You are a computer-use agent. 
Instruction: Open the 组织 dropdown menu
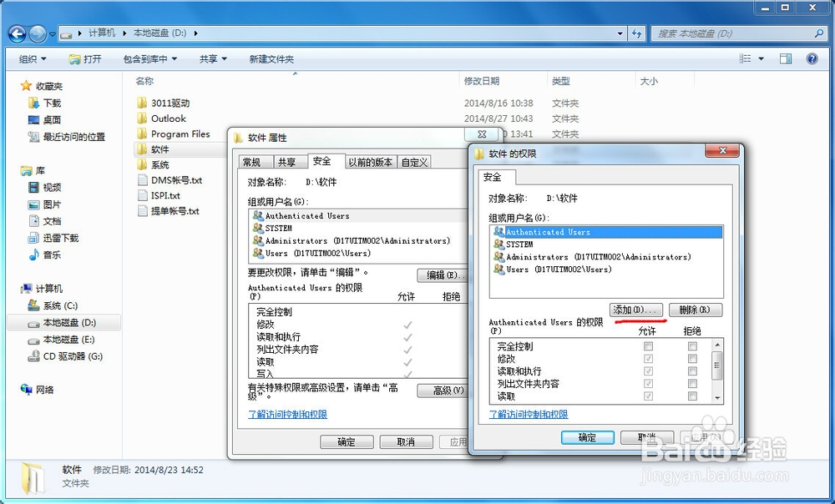coord(32,58)
